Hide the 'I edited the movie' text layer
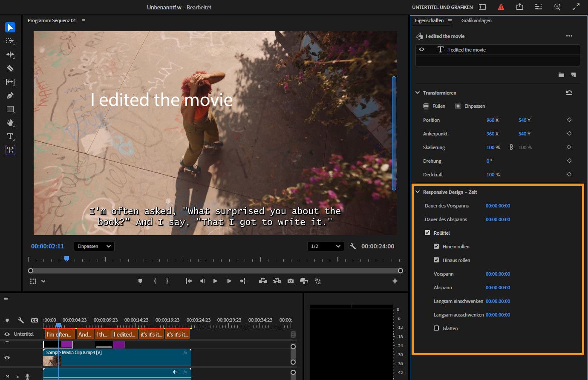The image size is (588, 380). 422,50
